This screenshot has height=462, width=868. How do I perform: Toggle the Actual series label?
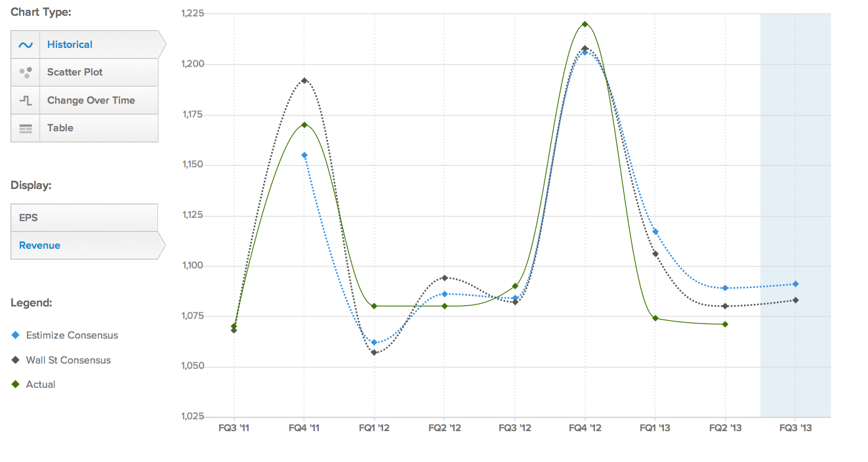tap(41, 385)
